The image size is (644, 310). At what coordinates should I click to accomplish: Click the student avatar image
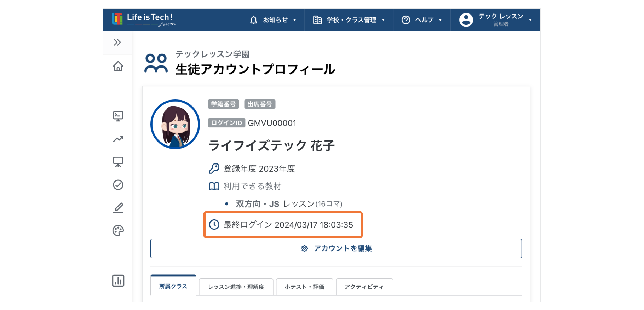click(x=175, y=125)
